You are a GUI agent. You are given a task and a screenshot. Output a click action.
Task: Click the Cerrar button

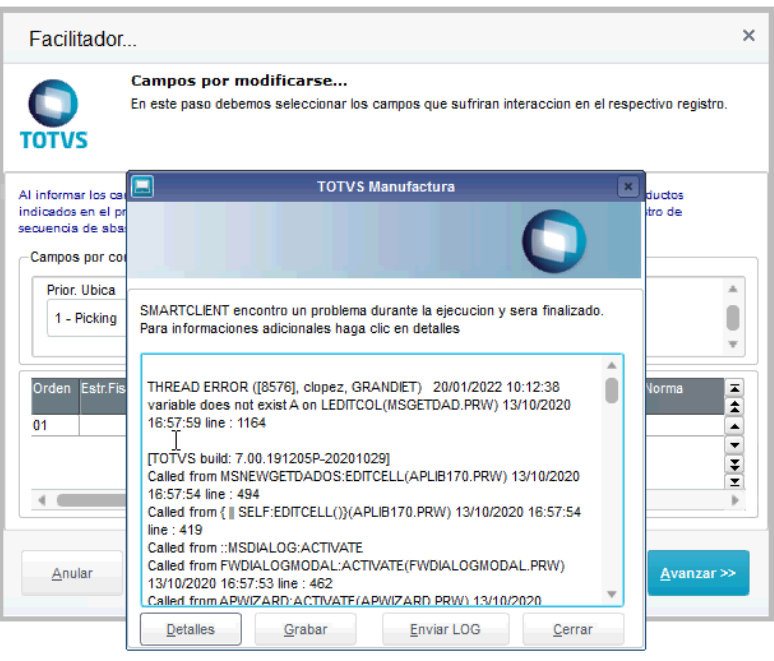[x=573, y=629]
